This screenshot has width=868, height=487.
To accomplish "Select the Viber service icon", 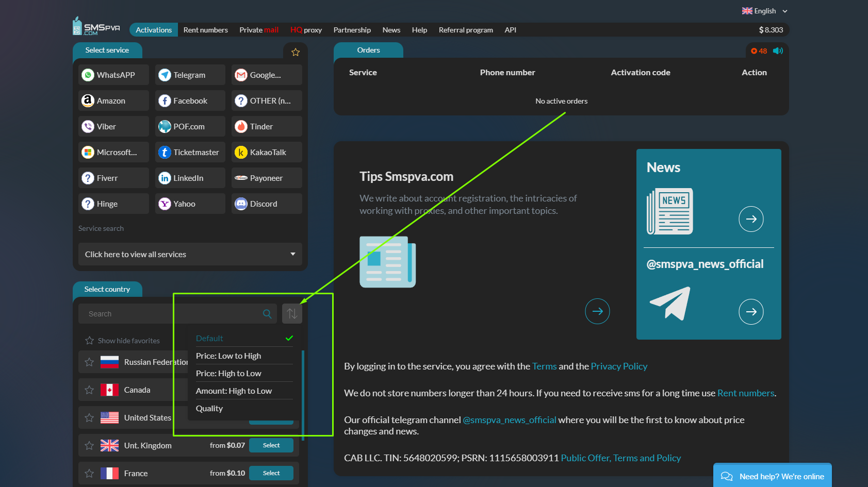I will point(88,127).
